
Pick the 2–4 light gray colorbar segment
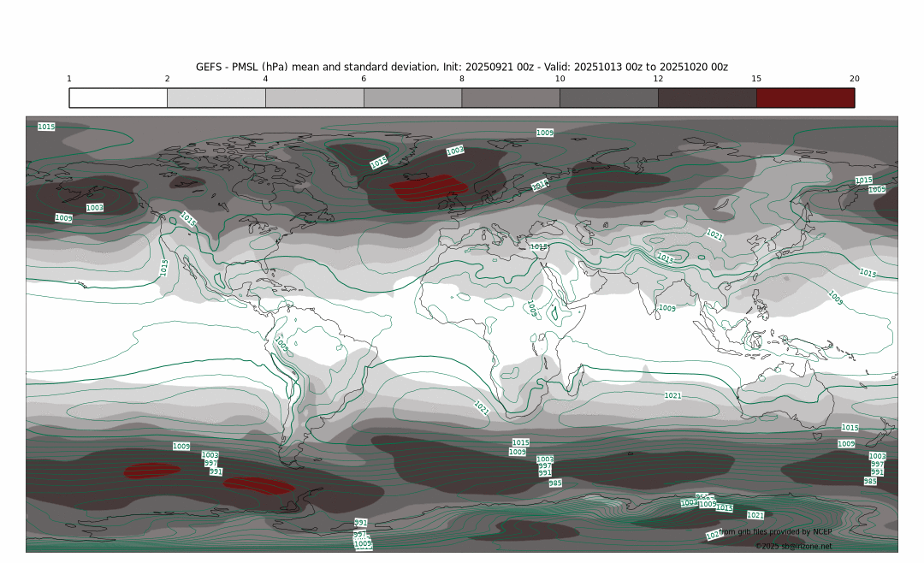[216, 98]
